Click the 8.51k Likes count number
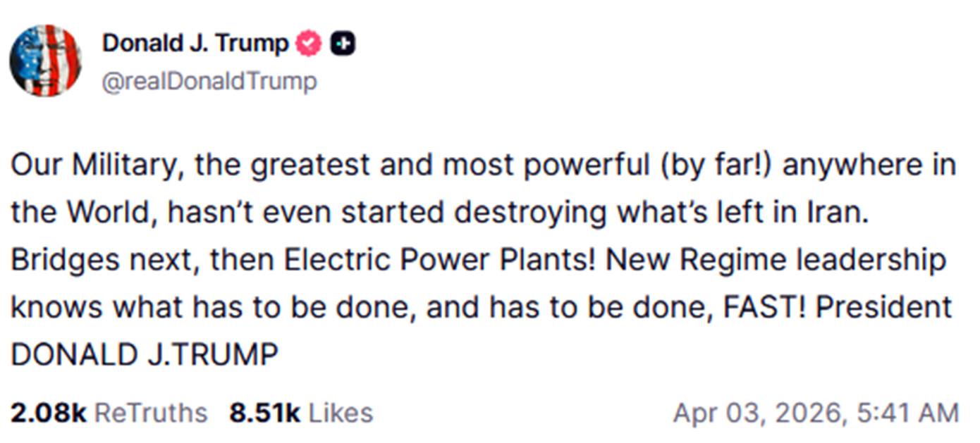Viewport: 980px width, 443px height. pos(264,413)
